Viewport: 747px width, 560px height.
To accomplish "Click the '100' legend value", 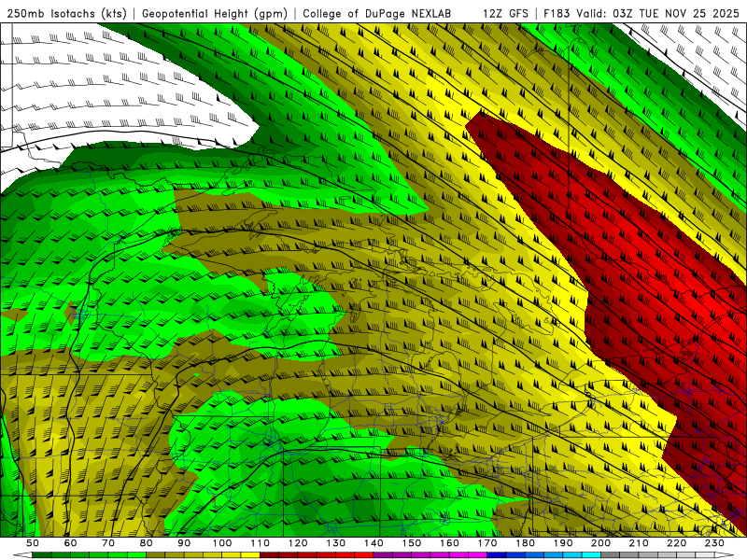I will (222, 543).
